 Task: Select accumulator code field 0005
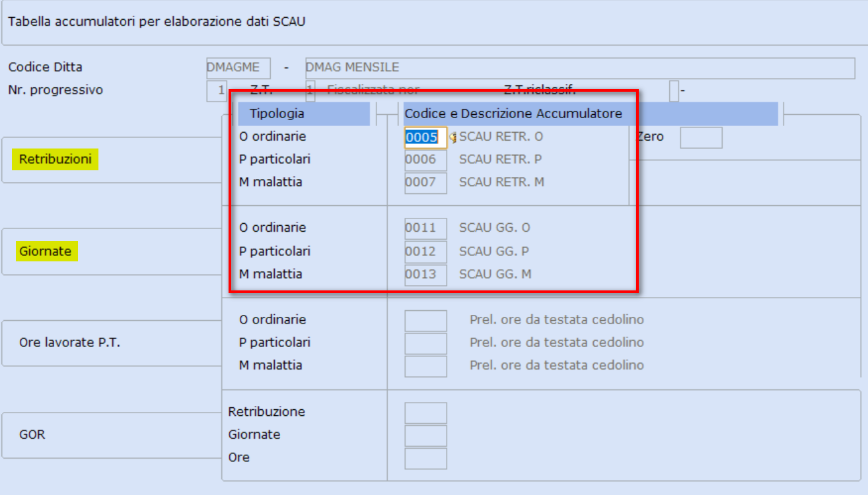426,137
